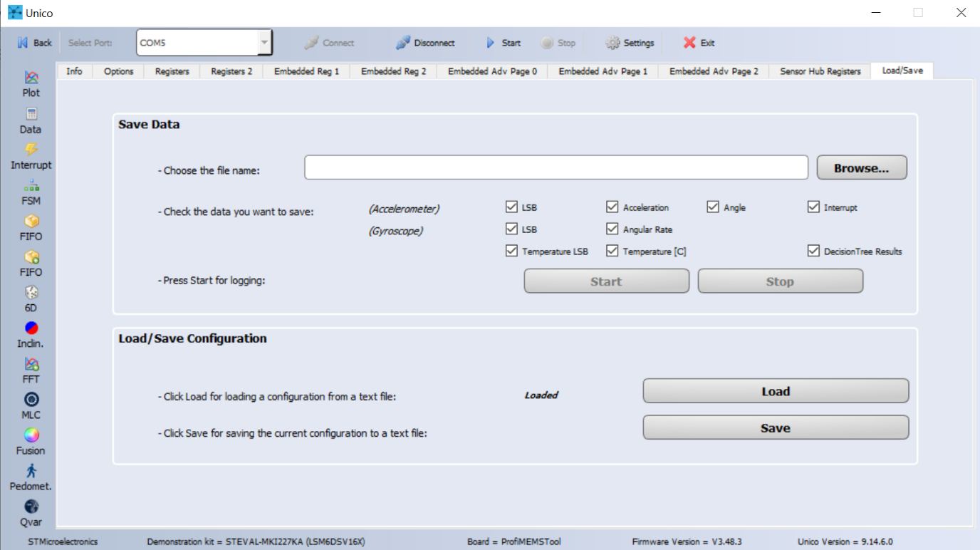Save the current configuration to file

775,427
